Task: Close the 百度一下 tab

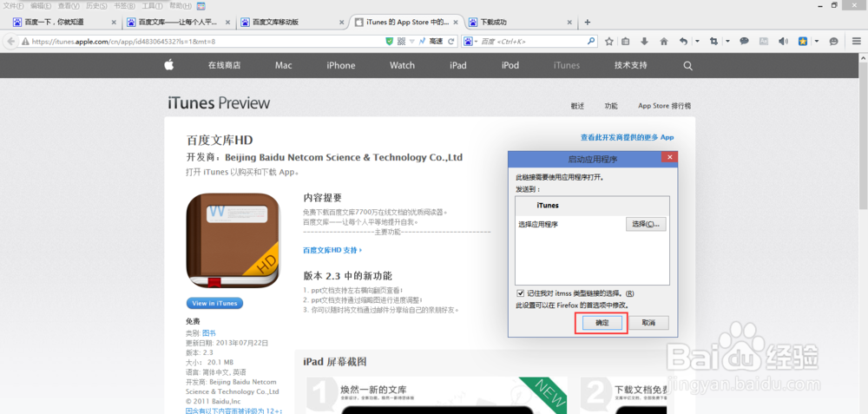Action: pos(114,23)
